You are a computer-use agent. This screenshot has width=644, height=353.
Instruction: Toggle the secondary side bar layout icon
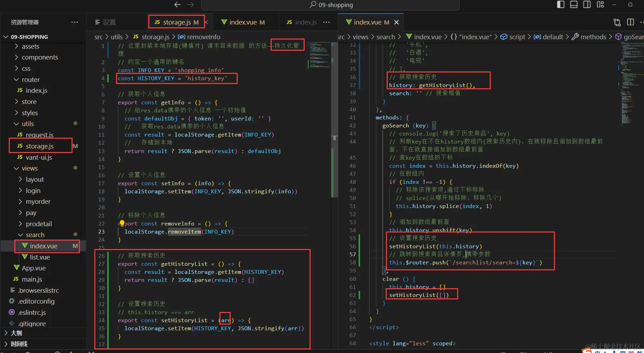[x=587, y=5]
